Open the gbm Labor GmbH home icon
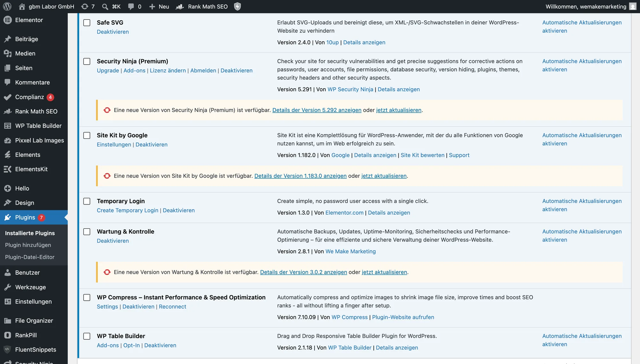 coord(22,6)
